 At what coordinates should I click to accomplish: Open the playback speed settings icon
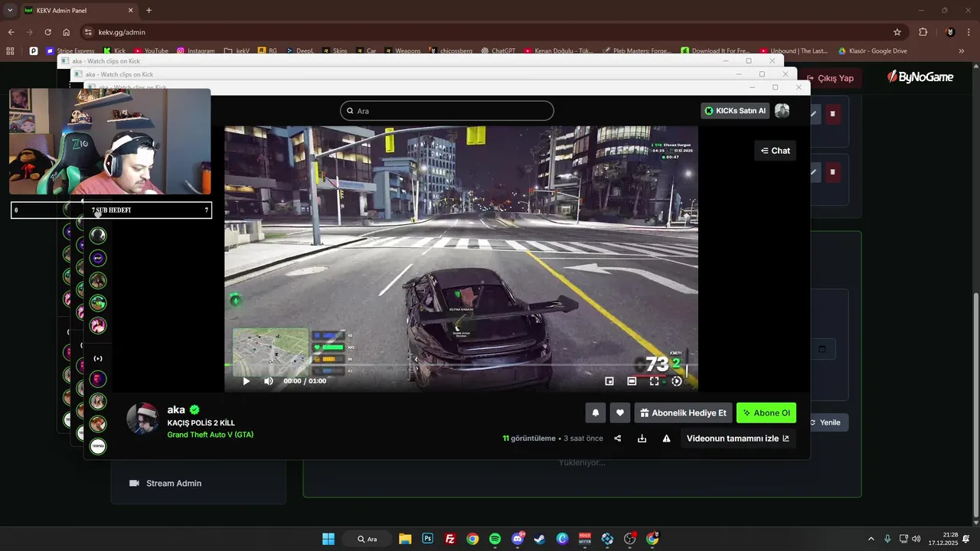tap(676, 380)
